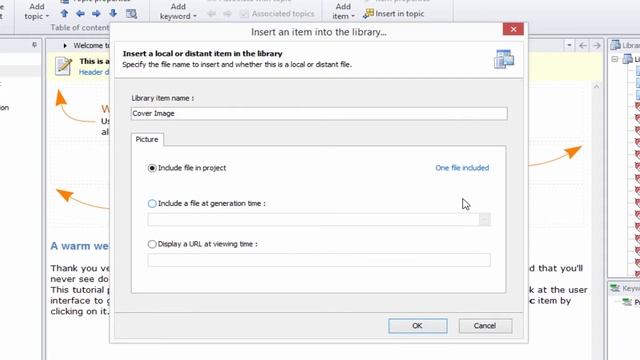Move topic left with blue left arrow
Image resolution: width=640 pixels, height=360 pixels.
(x=80, y=14)
